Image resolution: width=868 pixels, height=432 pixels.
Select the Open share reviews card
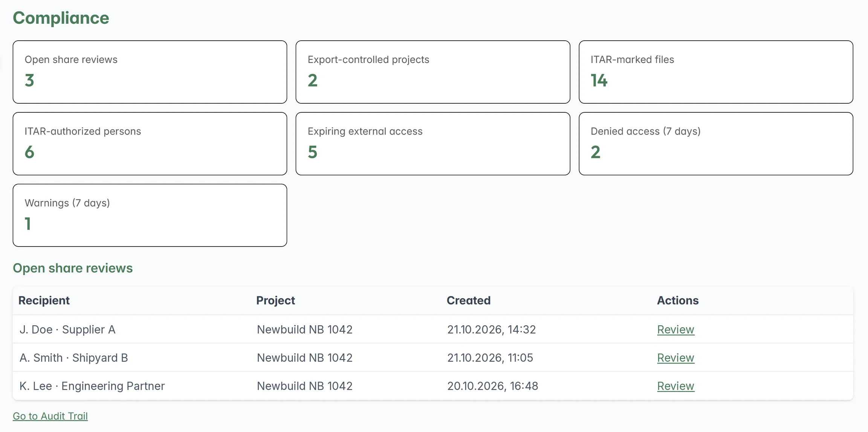(x=150, y=72)
